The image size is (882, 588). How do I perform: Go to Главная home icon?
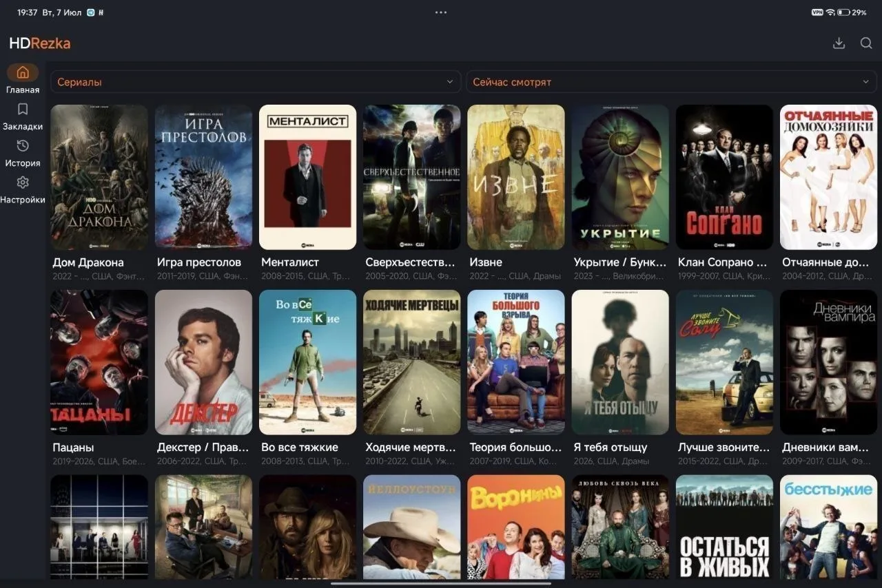tap(23, 72)
